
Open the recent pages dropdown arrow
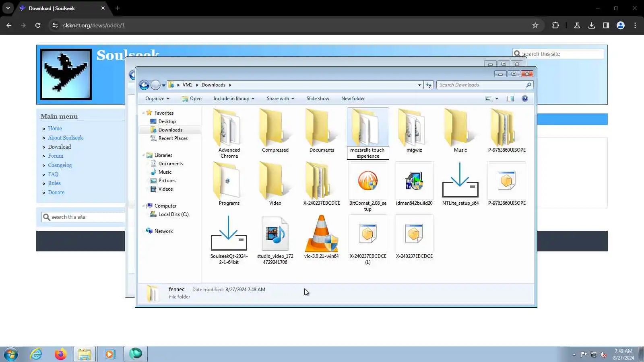tap(163, 85)
